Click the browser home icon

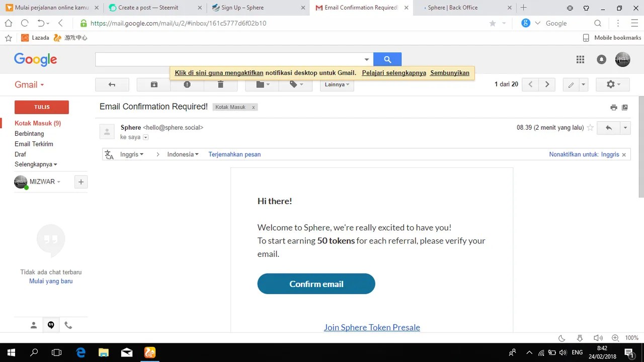(x=9, y=23)
